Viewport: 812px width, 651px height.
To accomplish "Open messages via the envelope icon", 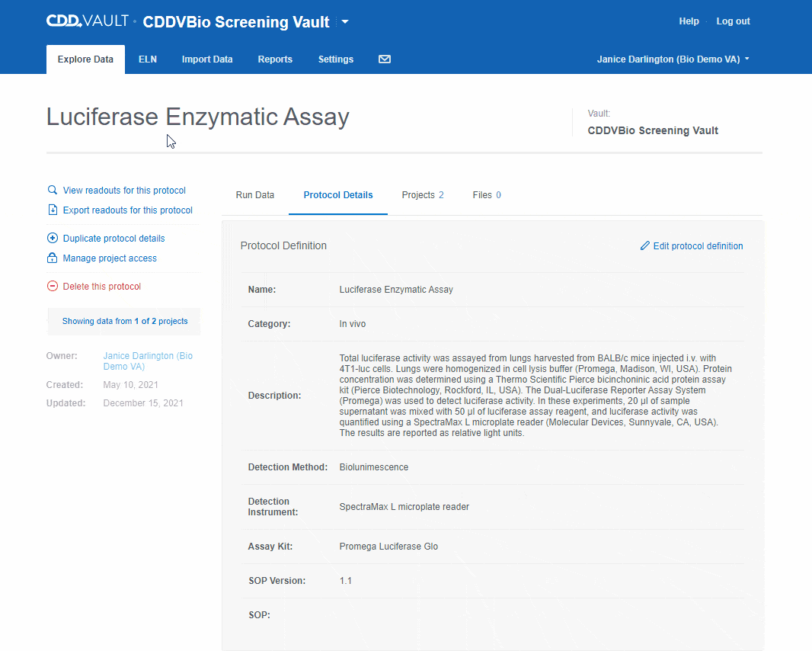I will pos(385,59).
